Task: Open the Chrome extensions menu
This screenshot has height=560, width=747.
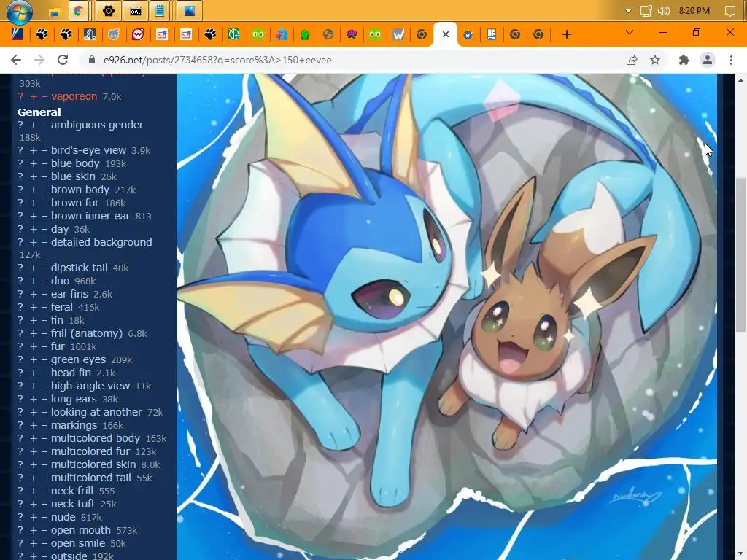Action: pyautogui.click(x=684, y=60)
